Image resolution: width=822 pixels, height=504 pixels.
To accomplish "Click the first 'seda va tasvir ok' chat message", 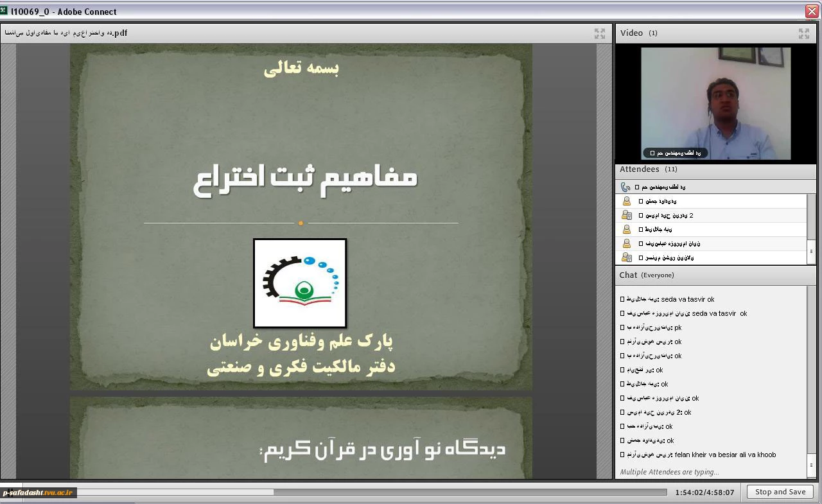I will click(667, 299).
